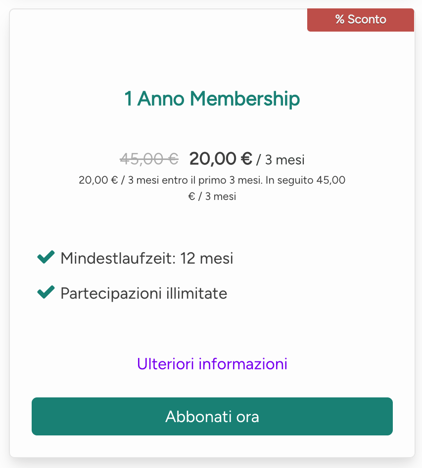Click the Mindestlaufzeit: 12 mesi text

147,258
